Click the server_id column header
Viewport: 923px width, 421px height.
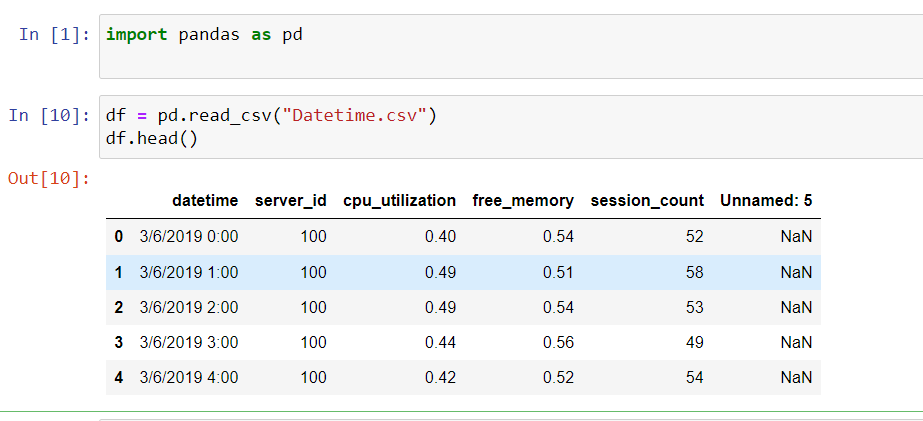pos(291,200)
